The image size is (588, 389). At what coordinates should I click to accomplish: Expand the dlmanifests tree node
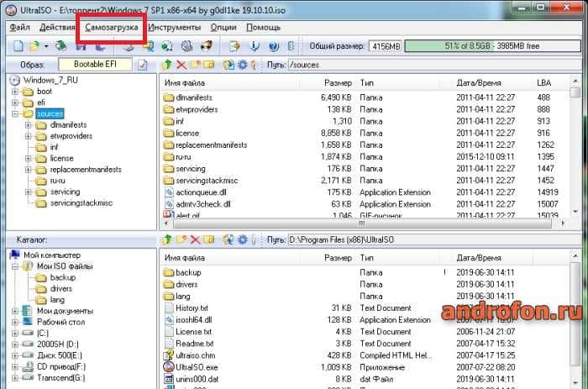pyautogui.click(x=29, y=125)
